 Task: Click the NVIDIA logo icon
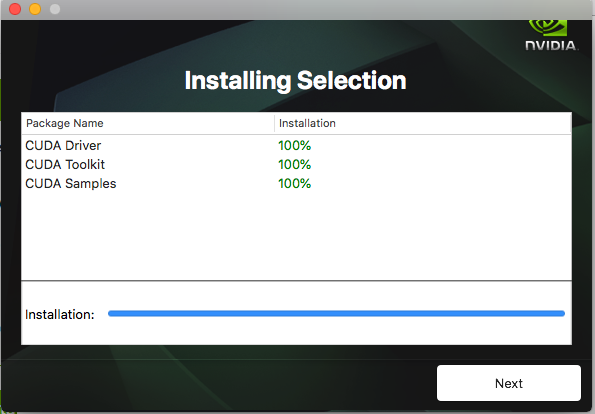pos(548,28)
